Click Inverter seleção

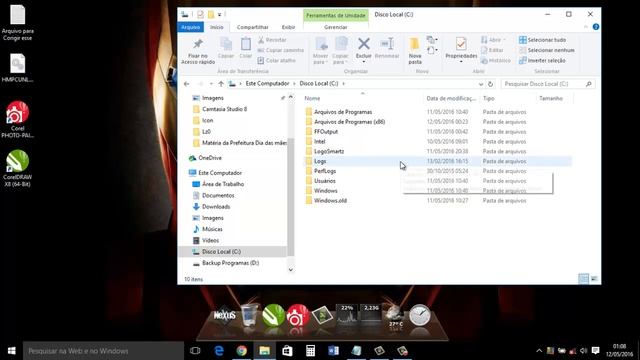(x=542, y=60)
